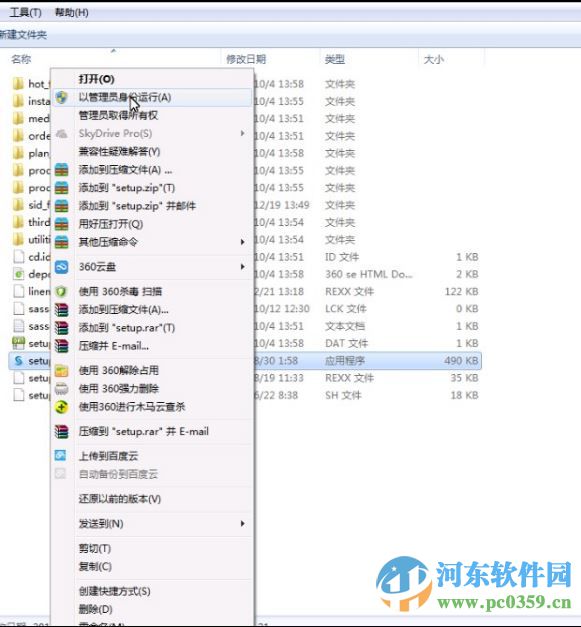
Task: Click the 360杀毒 green shield icon
Action: [x=61, y=292]
